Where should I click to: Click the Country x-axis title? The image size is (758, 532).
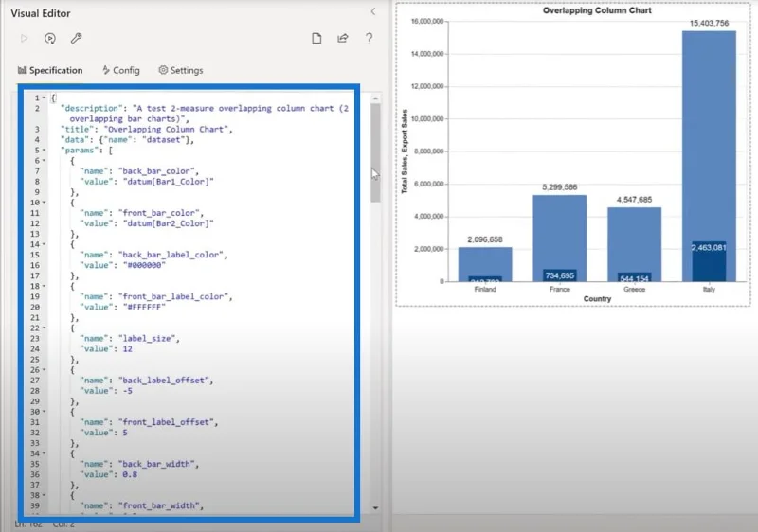(x=598, y=299)
